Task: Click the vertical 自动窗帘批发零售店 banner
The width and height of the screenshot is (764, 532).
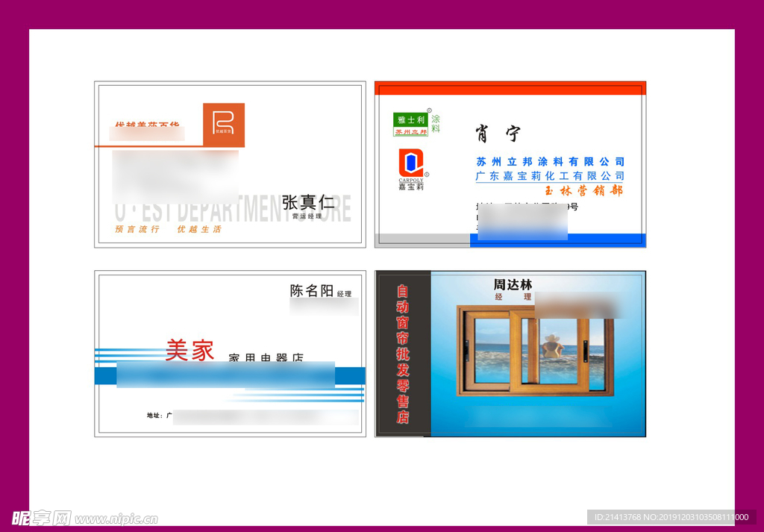Action: pyautogui.click(x=403, y=354)
